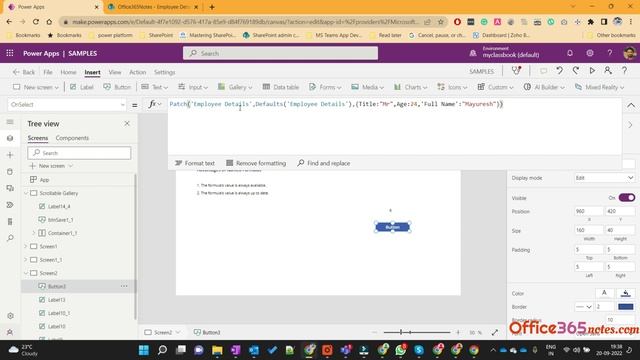Switch to the Components tab

(x=72, y=138)
